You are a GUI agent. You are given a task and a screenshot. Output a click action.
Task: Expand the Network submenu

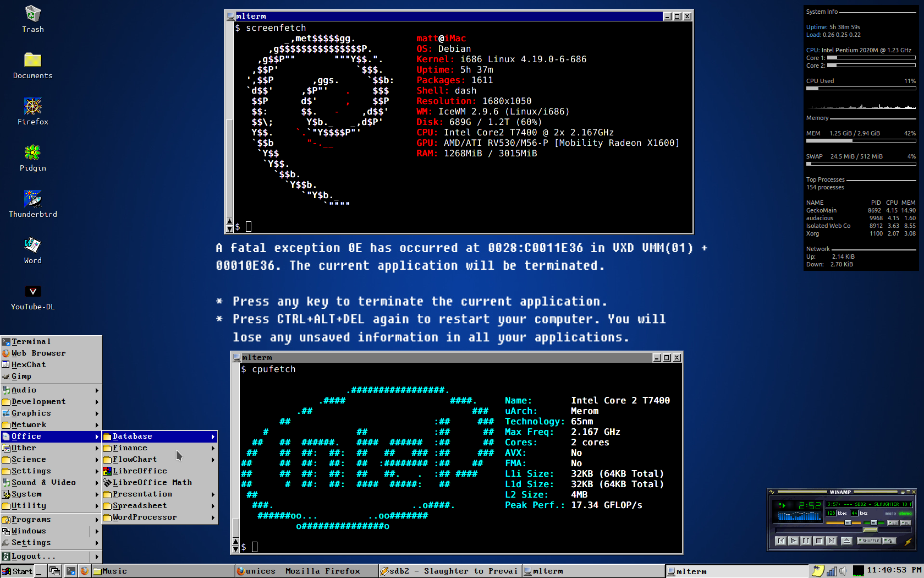point(51,425)
